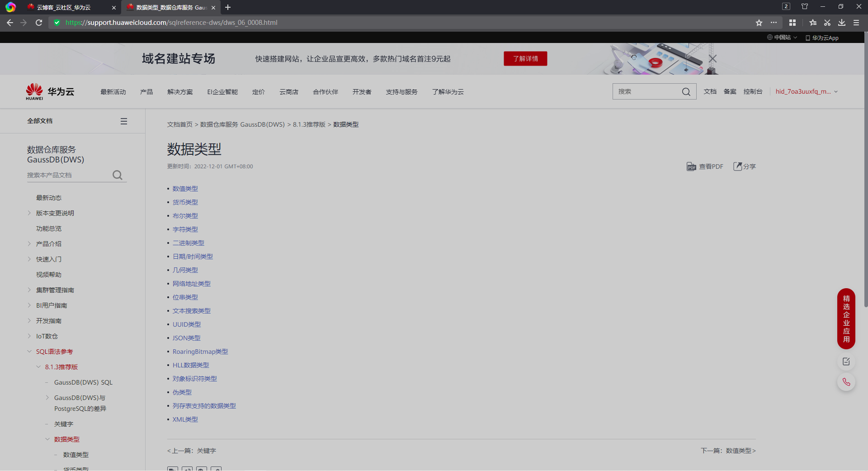The width and height of the screenshot is (868, 471).
Task: Expand 产品介绍 in the sidebar
Action: pos(29,244)
